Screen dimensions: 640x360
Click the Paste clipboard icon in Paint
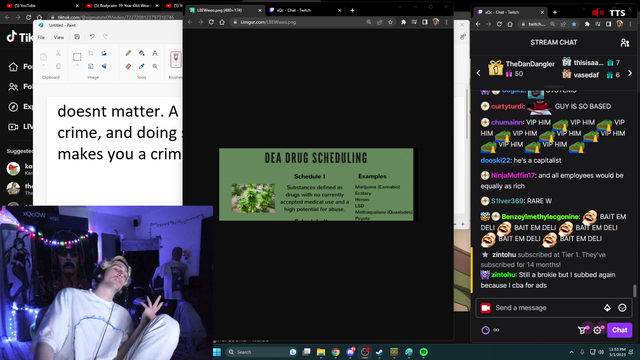43,57
